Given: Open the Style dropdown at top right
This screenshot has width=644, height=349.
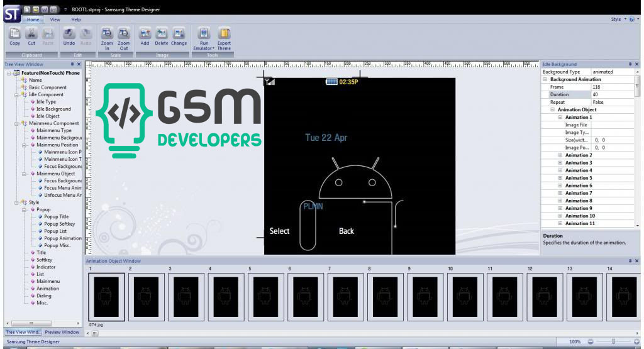Looking at the screenshot, I should pyautogui.click(x=618, y=19).
